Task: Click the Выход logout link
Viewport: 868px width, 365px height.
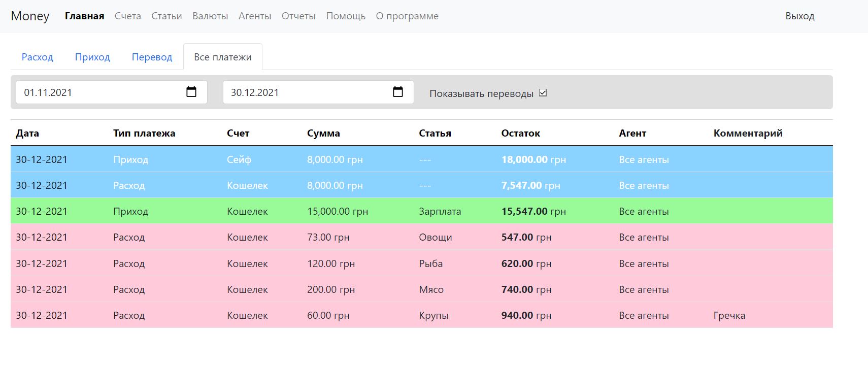Action: [x=799, y=16]
